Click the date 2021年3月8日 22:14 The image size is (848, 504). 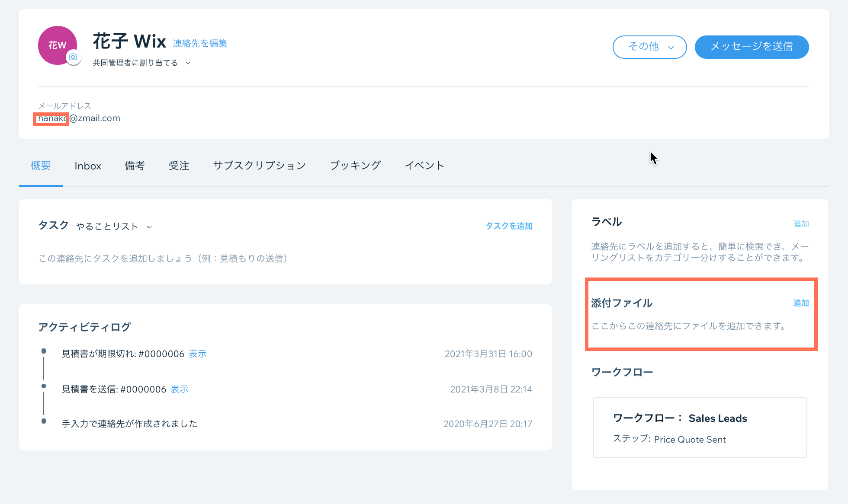[x=491, y=389]
